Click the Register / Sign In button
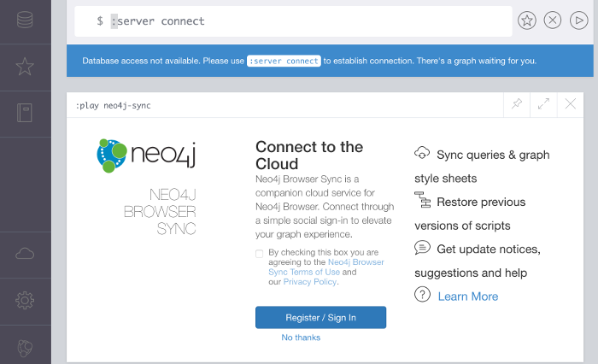 click(320, 318)
